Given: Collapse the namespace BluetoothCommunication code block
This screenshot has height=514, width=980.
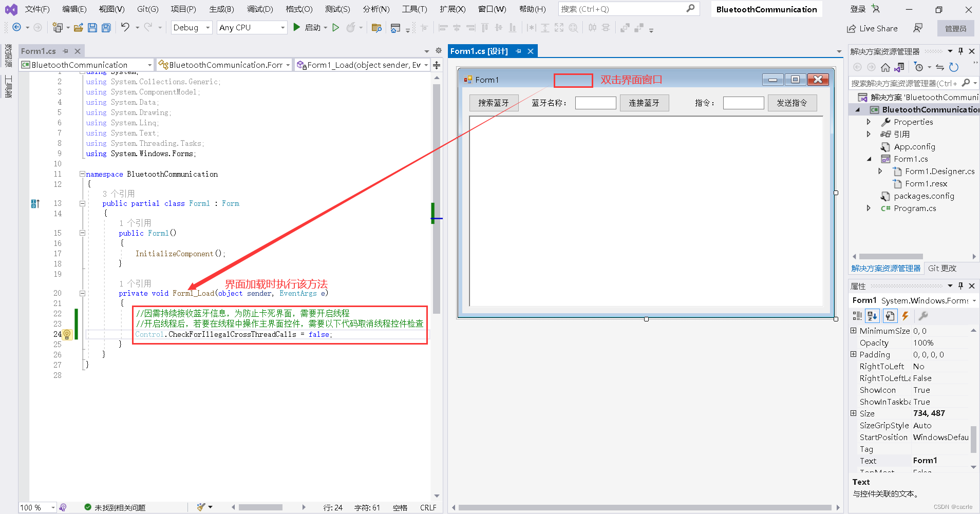Looking at the screenshot, I should point(82,174).
